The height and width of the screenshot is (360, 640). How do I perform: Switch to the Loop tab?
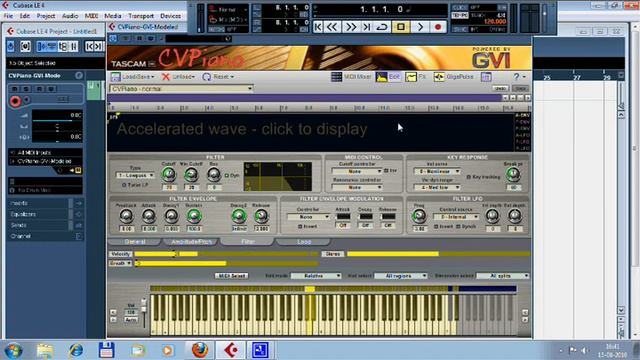304,242
